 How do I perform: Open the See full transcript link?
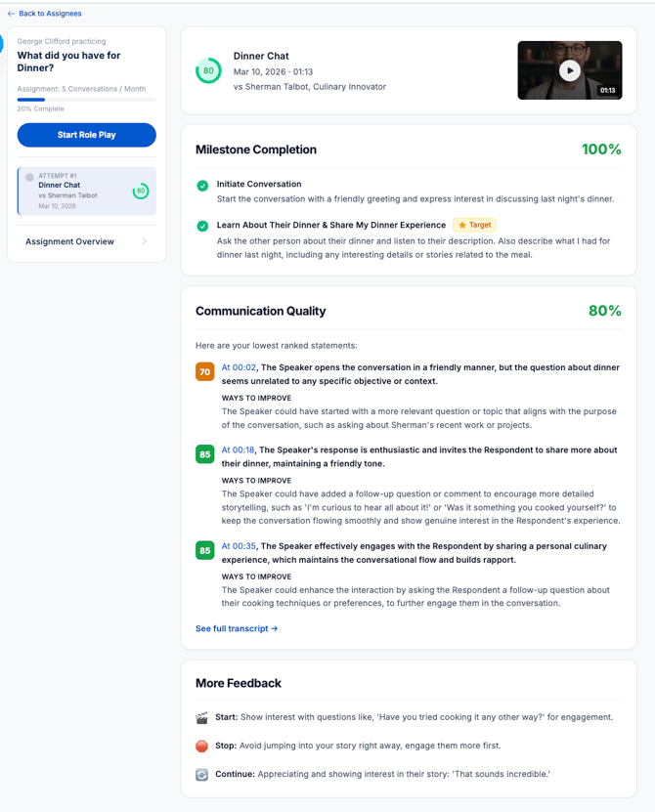coord(237,628)
